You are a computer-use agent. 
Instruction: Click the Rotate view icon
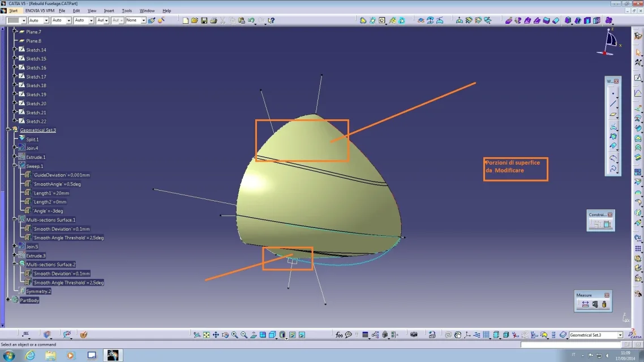[x=225, y=335]
